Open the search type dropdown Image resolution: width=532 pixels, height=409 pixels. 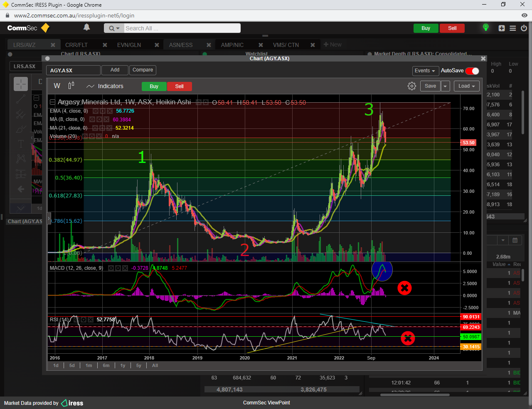pos(114,28)
